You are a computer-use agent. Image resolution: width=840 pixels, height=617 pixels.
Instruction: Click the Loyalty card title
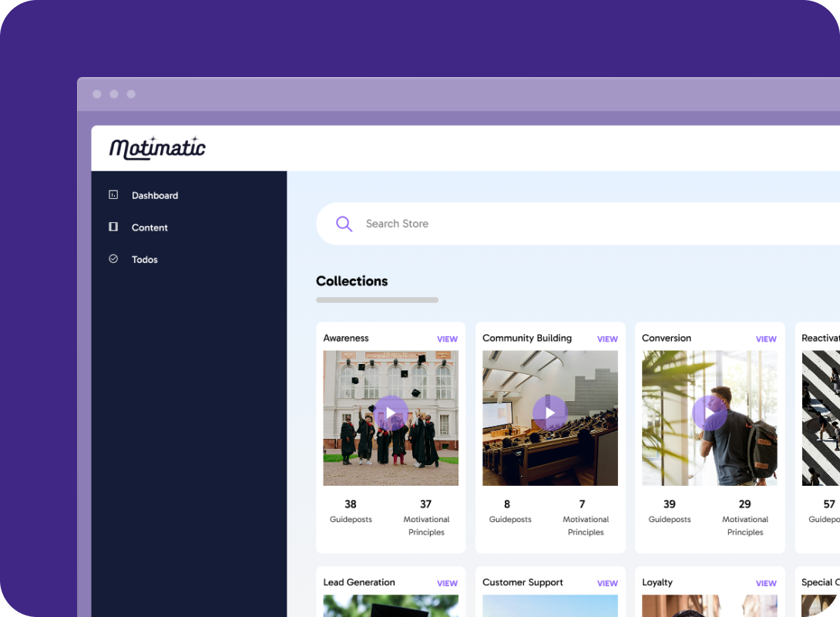657,583
